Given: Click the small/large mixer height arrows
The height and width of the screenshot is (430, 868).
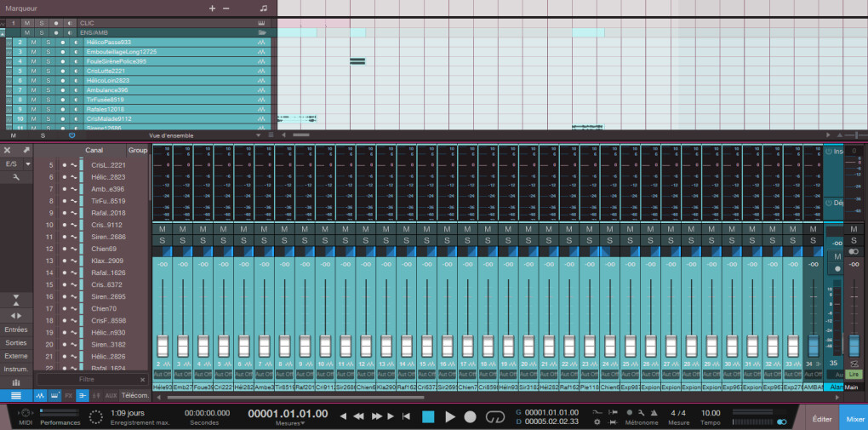Looking at the screenshot, I should pos(16,300).
